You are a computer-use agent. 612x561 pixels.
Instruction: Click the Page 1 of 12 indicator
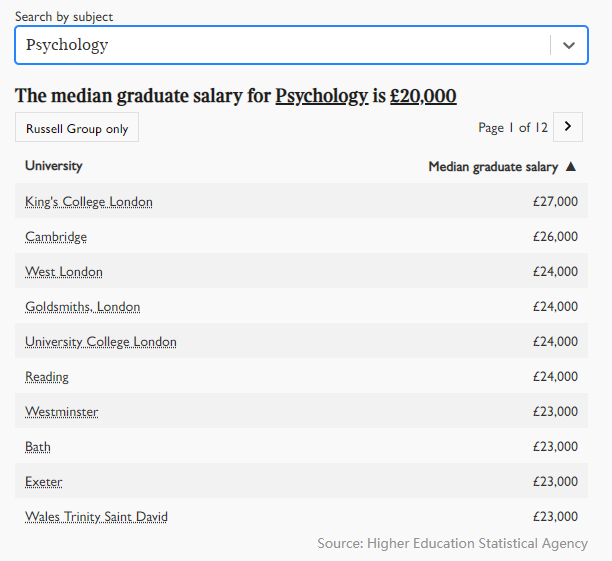513,127
